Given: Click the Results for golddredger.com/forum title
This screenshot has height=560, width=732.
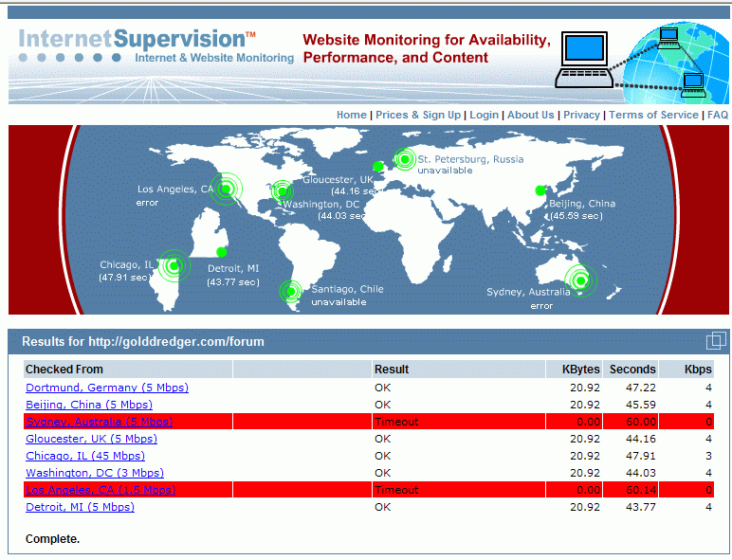Looking at the screenshot, I should click(143, 342).
